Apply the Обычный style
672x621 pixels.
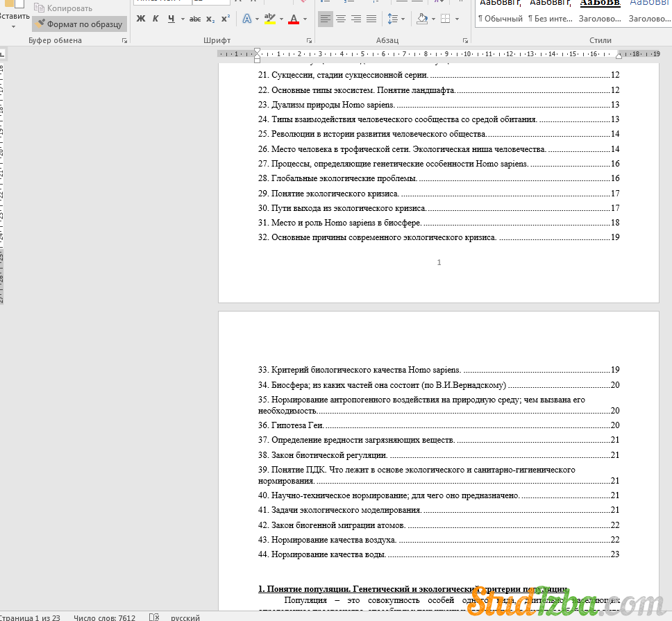[500, 12]
